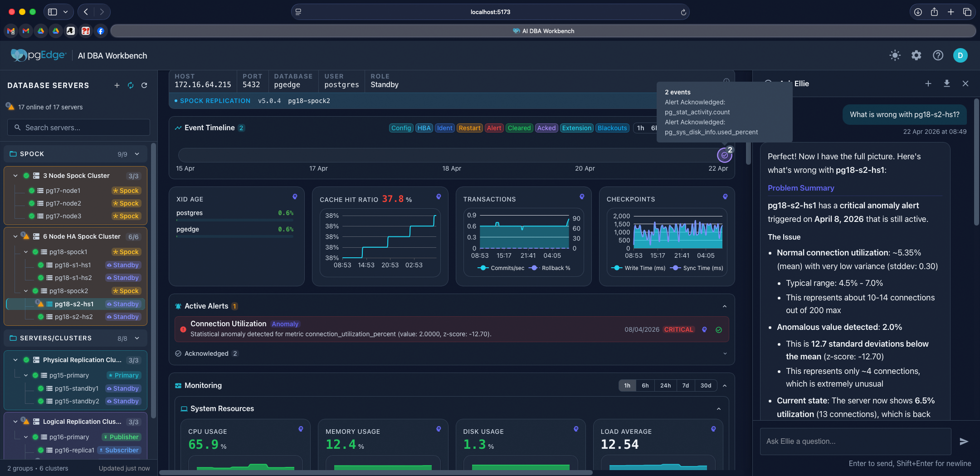Open settings gear icon in header
This screenshot has height=476, width=980.
(x=916, y=55)
